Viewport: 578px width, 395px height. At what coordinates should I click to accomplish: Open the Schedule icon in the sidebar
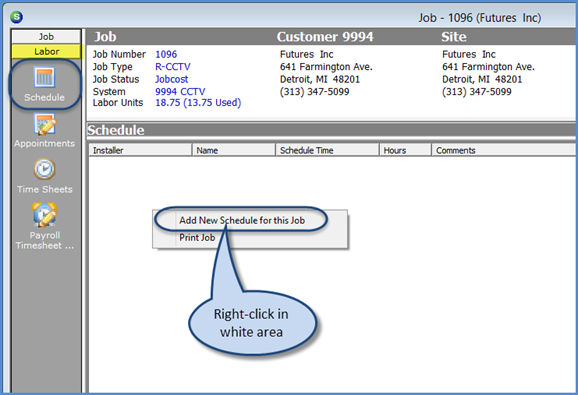point(45,77)
